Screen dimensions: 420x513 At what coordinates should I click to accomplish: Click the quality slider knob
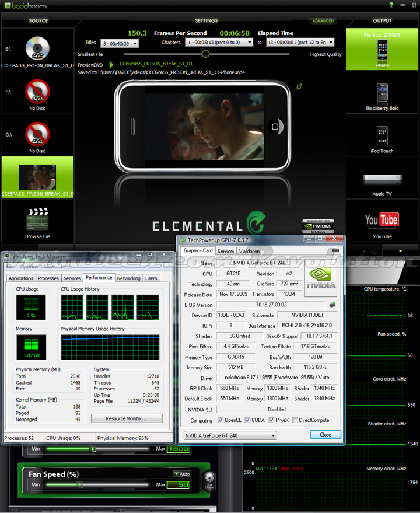coord(205,54)
